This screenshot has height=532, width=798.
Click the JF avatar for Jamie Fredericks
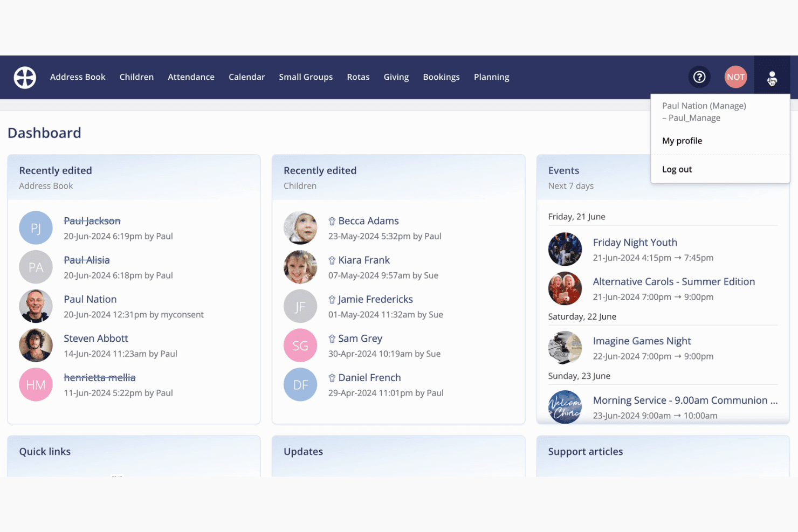(300, 306)
